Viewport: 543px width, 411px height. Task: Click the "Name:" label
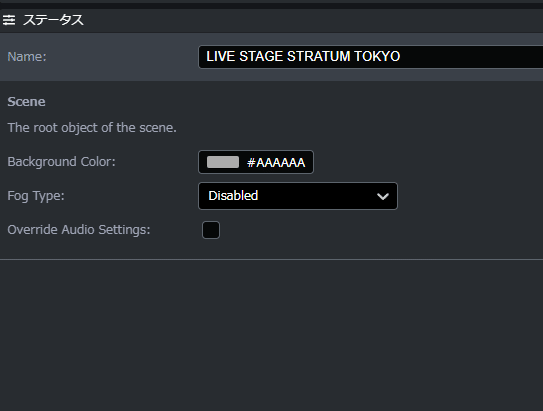27,57
